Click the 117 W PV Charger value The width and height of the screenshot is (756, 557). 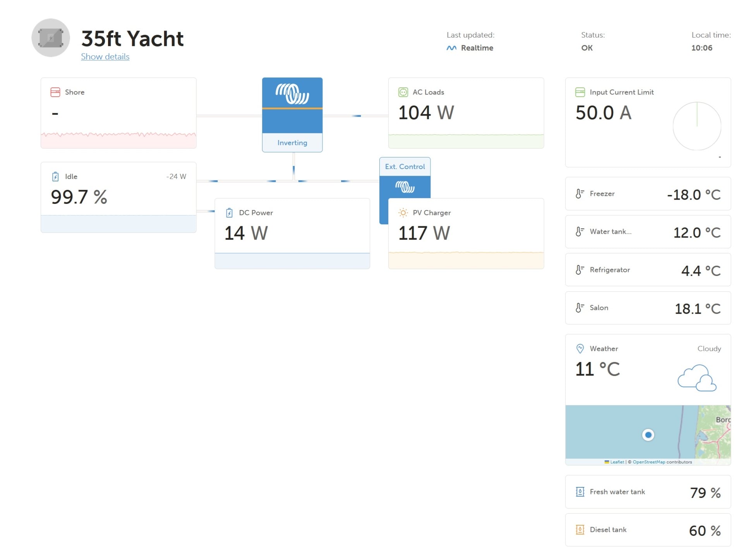[x=424, y=233]
